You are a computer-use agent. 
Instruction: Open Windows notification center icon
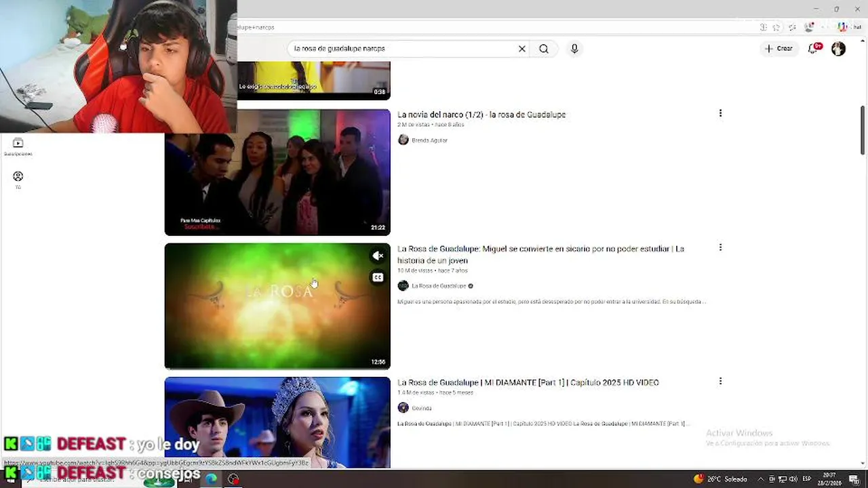click(854, 479)
